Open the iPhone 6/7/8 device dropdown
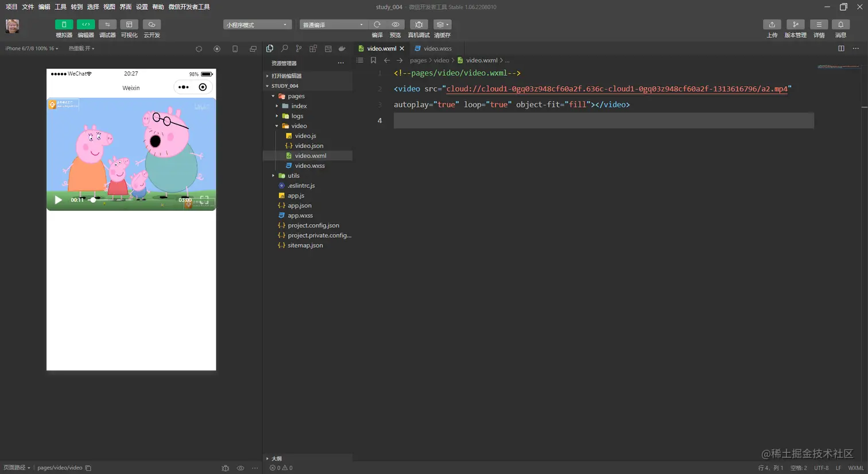868x474 pixels. [x=32, y=49]
